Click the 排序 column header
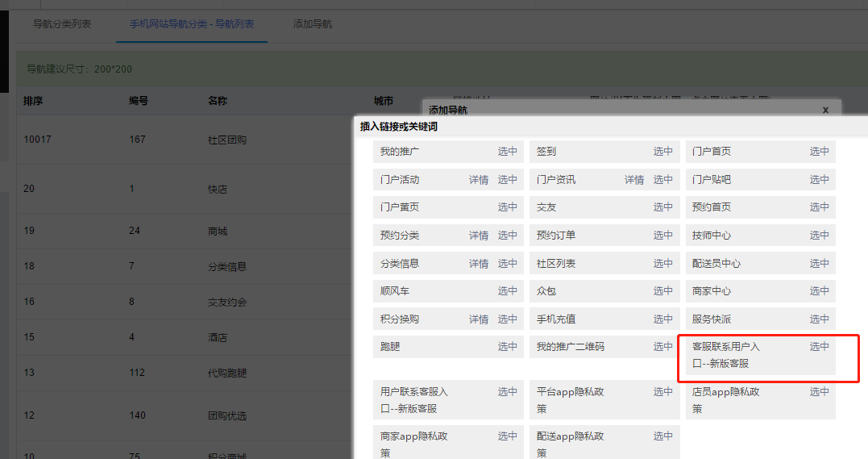The image size is (868, 459). pyautogui.click(x=33, y=101)
